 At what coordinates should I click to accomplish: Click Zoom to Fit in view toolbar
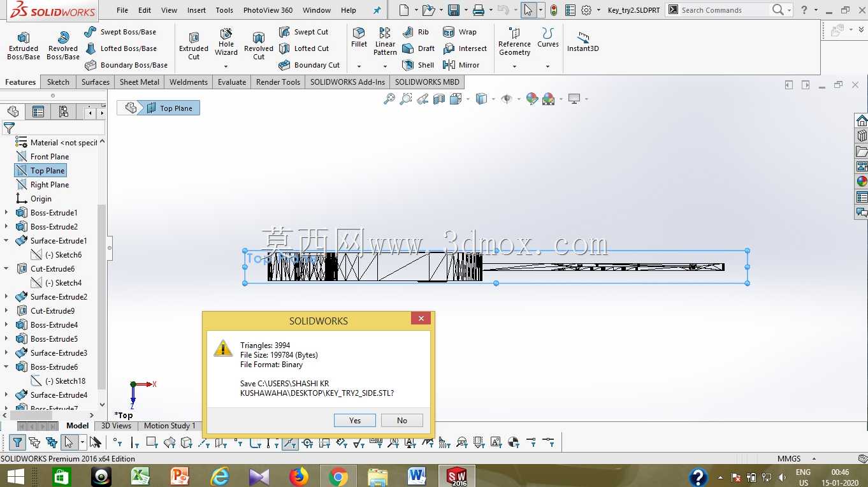(x=389, y=99)
